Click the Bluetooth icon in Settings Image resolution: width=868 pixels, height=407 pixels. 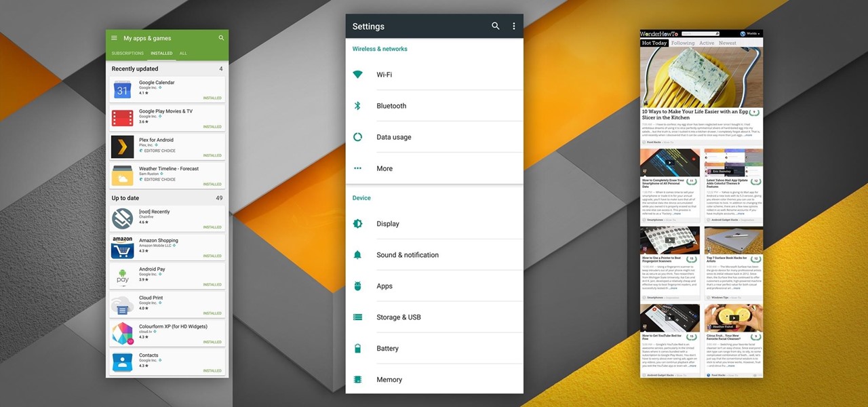tap(357, 106)
